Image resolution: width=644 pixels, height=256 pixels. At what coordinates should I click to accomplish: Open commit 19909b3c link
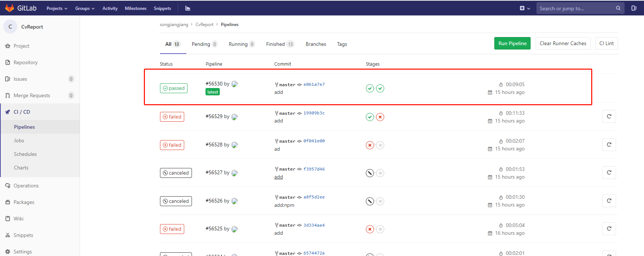coord(314,113)
